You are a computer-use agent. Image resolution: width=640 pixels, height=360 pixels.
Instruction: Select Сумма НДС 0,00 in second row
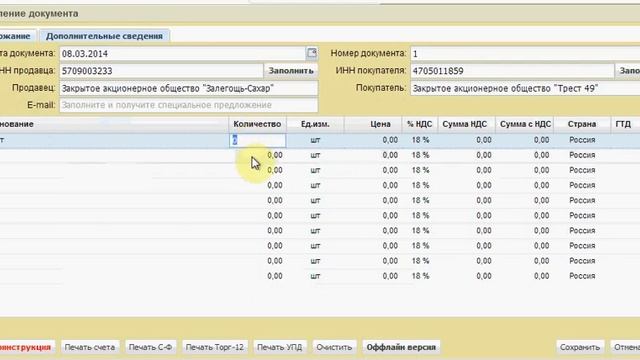484,155
